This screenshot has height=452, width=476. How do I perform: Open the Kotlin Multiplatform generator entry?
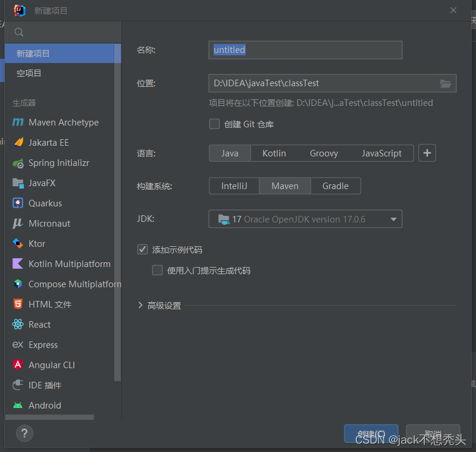[x=59, y=264]
